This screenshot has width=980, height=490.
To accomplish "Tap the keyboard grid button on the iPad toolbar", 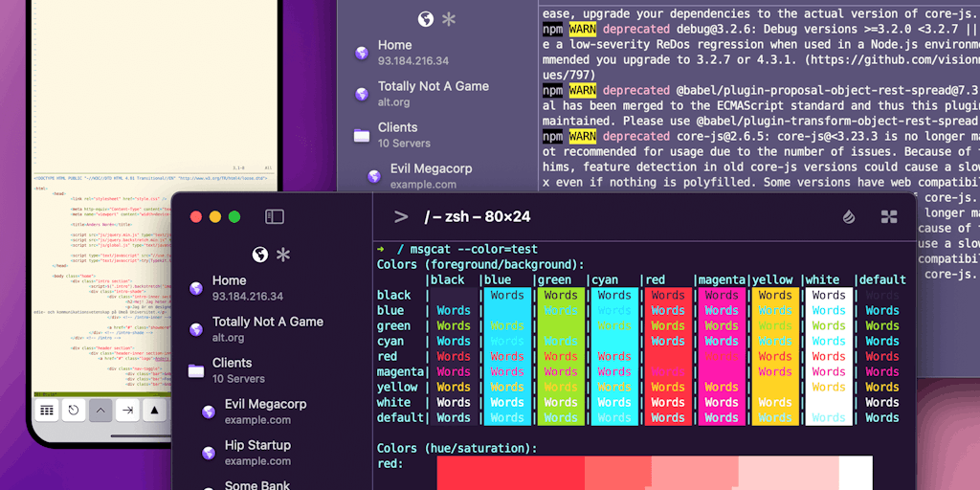I will (x=45, y=411).
